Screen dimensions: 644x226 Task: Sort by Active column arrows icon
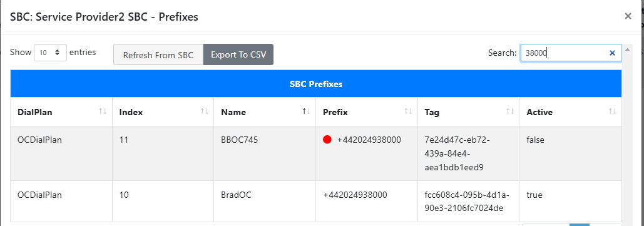(612, 112)
